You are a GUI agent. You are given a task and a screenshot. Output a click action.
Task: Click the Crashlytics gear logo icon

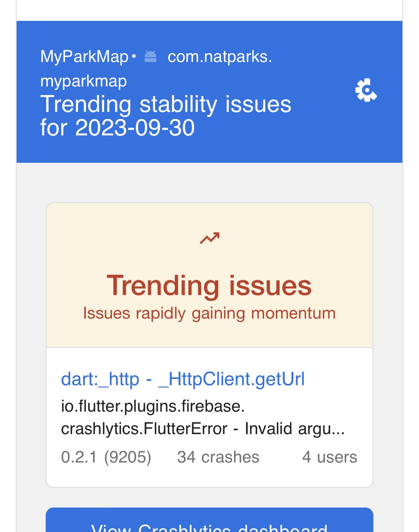pos(366,90)
